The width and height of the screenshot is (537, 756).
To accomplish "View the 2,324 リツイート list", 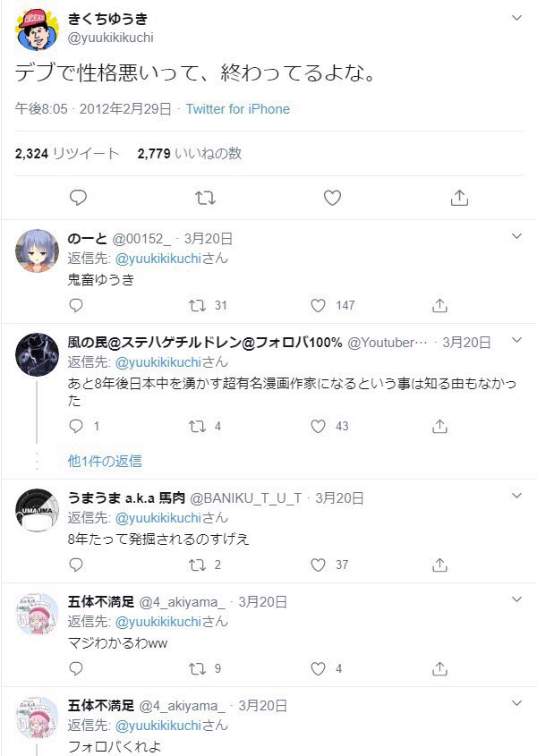I will (67, 153).
